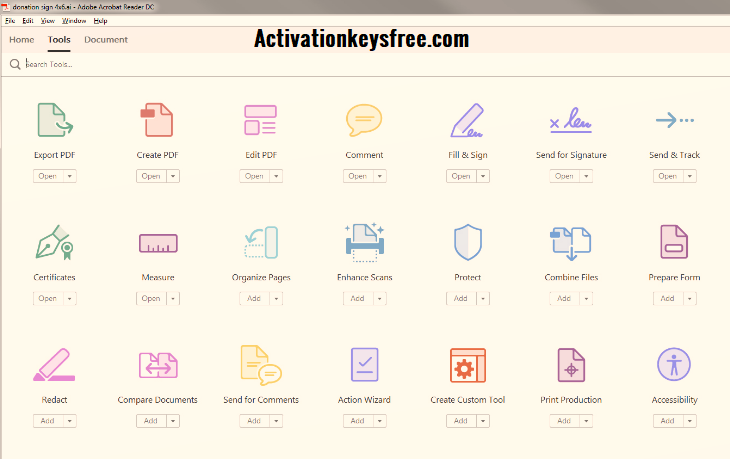Viewport: 730px width, 459px height.
Task: Click the 'Protect' label text
Action: pos(467,277)
